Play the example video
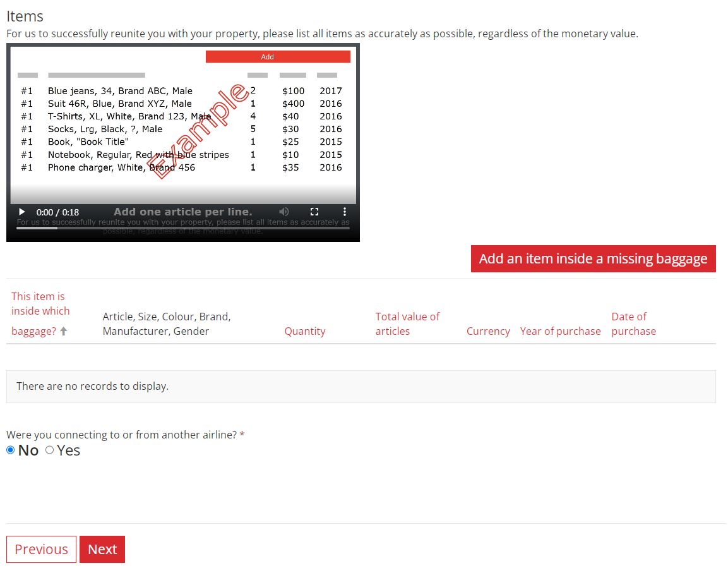This screenshot has width=728, height=580. 21,212
